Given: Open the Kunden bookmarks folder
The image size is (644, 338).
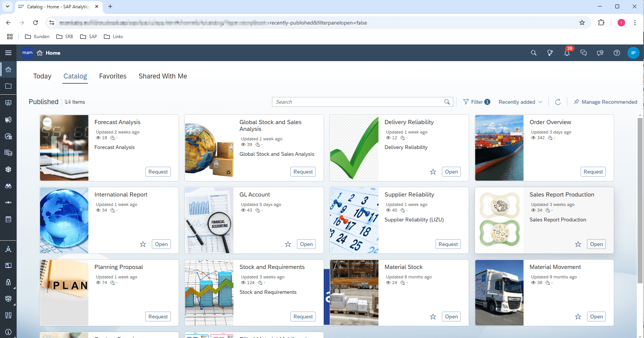Looking at the screenshot, I should pos(37,37).
